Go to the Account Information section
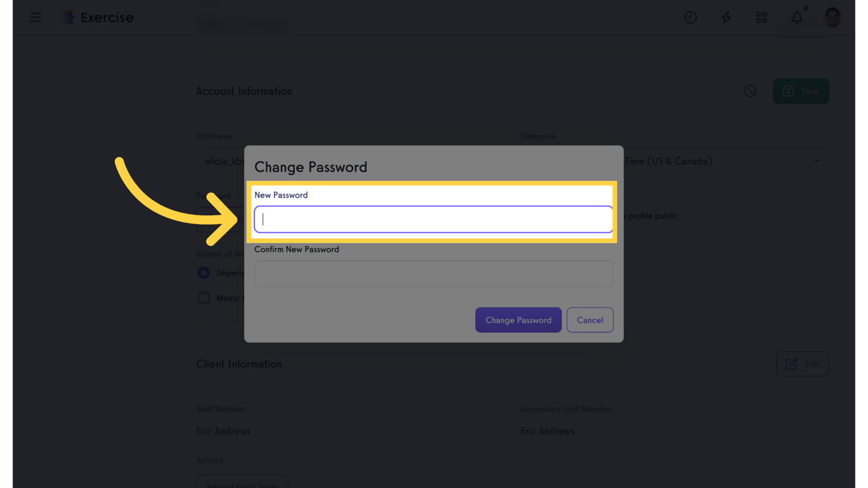Image resolution: width=868 pixels, height=488 pixels. (244, 91)
